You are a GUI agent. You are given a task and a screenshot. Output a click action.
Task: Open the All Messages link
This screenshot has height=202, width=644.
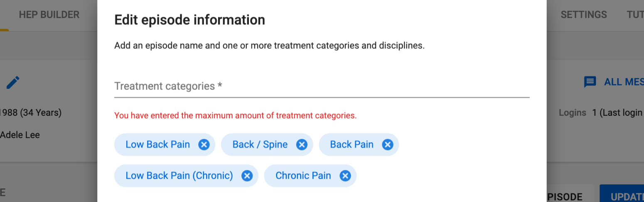[624, 82]
